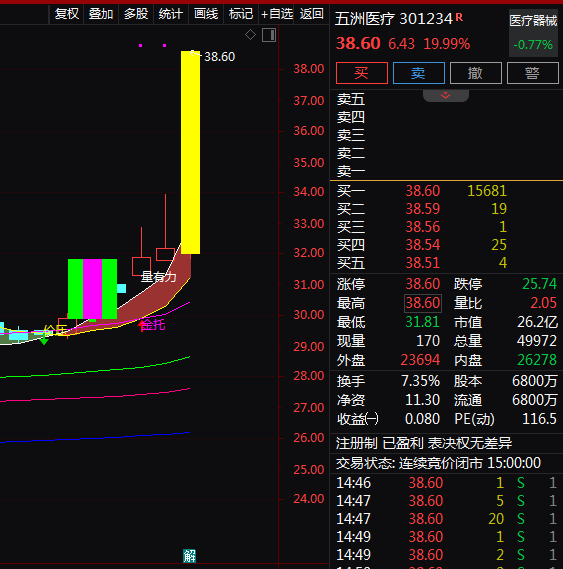Click the stock name 五洲医疗 301234
Viewport: 563px width, 569px height.
click(393, 19)
